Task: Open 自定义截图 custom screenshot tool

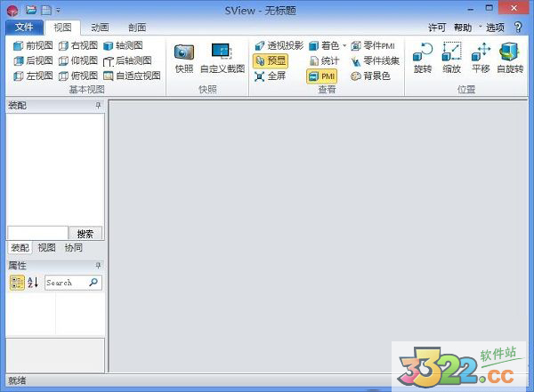Action: click(x=222, y=58)
